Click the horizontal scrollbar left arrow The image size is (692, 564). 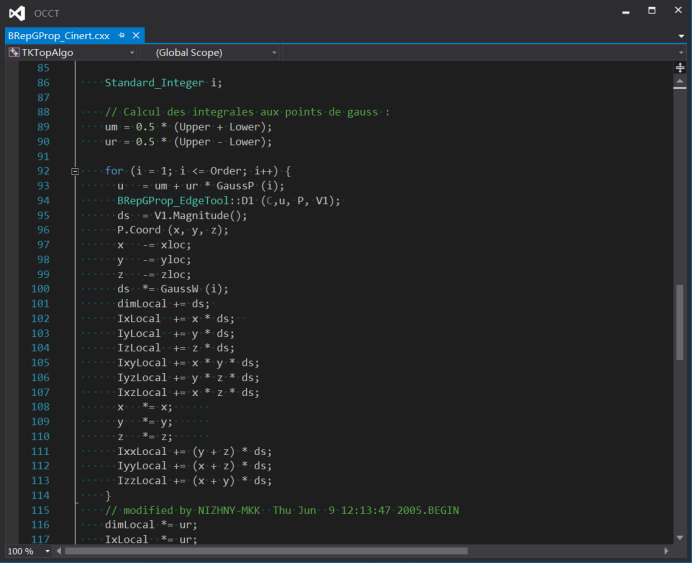tap(58, 551)
